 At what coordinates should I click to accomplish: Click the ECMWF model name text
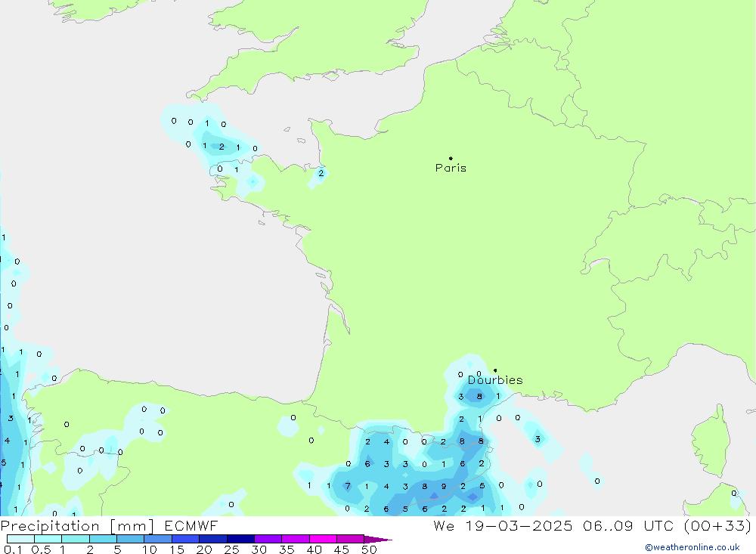coord(191,525)
